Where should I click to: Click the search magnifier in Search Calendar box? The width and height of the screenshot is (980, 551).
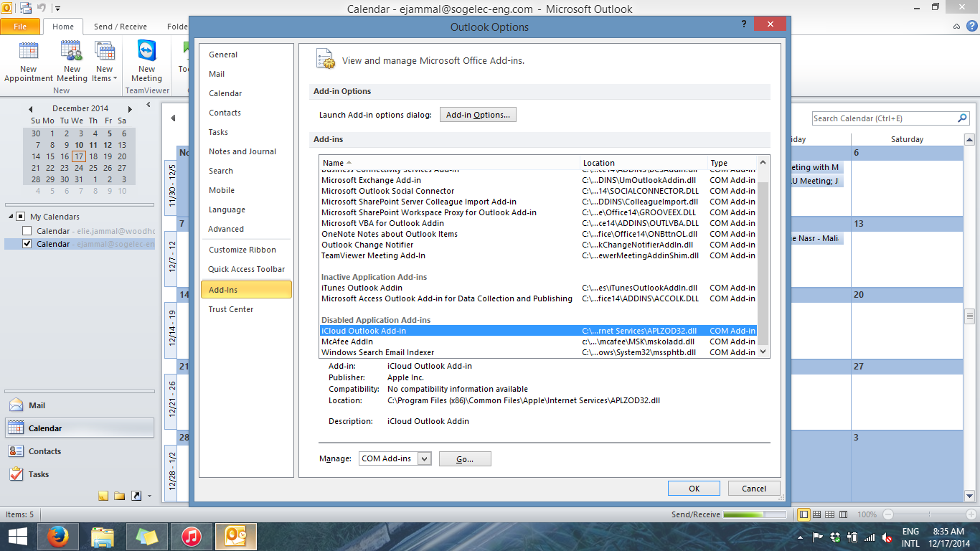(x=962, y=118)
